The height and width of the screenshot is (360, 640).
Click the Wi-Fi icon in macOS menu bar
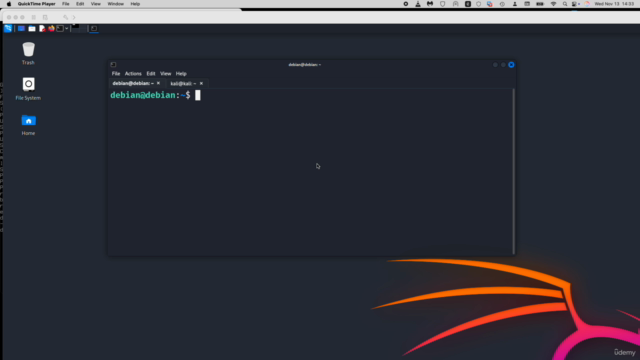point(553,4)
